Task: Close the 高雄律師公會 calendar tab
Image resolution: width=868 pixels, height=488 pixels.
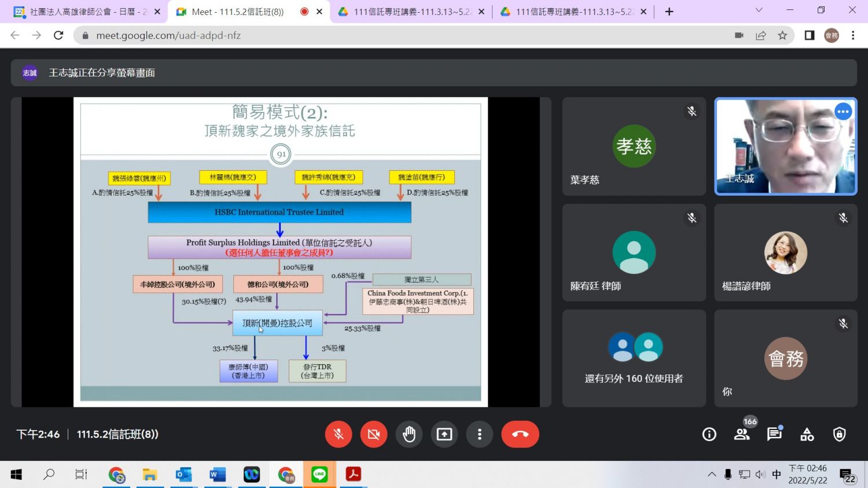Action: pyautogui.click(x=157, y=12)
